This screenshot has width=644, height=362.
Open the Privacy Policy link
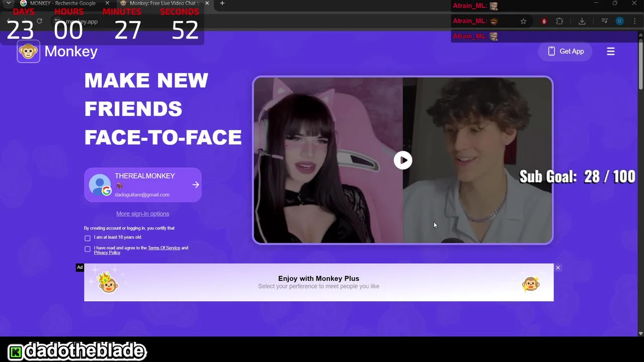(107, 253)
